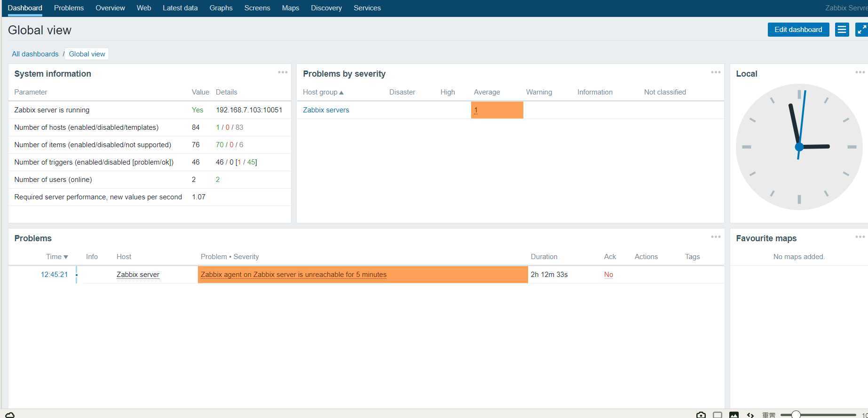The height and width of the screenshot is (418, 868).
Task: Open the Maps tab
Action: (x=291, y=8)
